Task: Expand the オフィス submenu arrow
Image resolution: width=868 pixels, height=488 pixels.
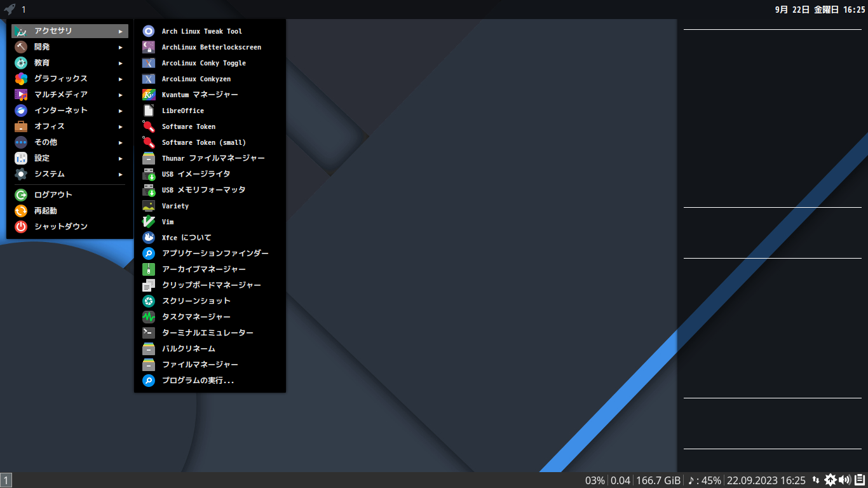Action: (121, 126)
